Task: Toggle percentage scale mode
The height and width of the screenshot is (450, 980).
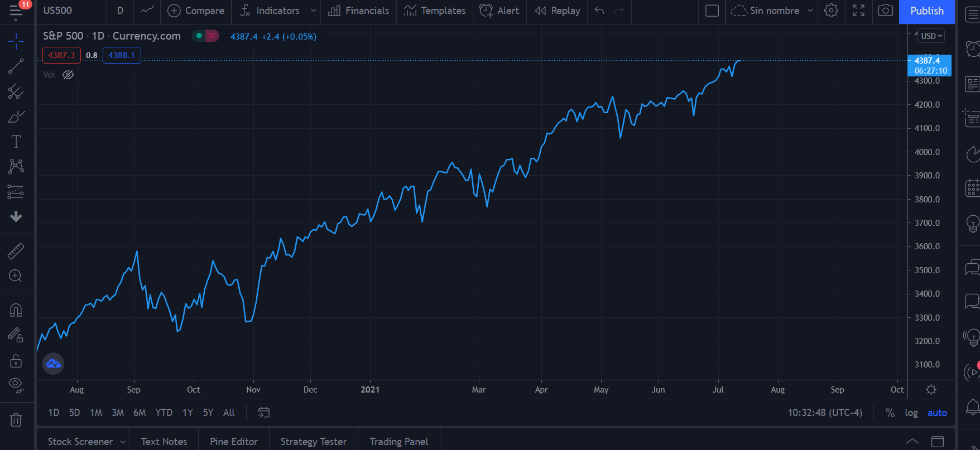Action: click(x=890, y=413)
